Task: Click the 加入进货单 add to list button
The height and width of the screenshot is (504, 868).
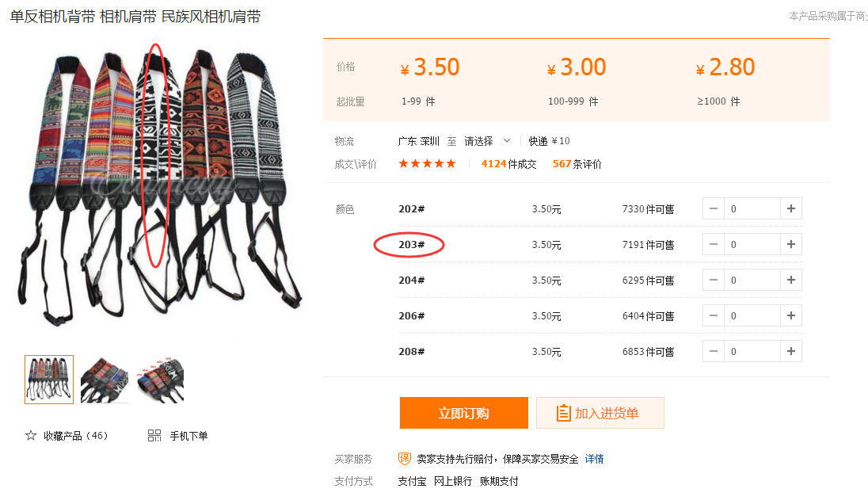Action: (x=600, y=413)
